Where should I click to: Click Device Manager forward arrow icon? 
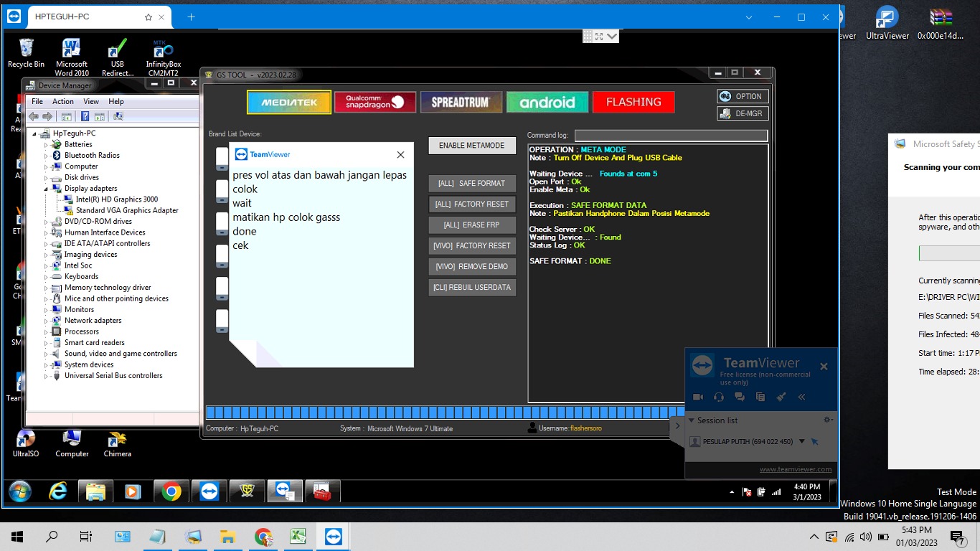[47, 116]
